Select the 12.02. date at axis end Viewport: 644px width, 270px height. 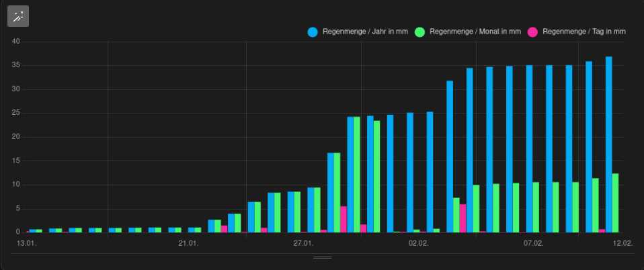622,243
